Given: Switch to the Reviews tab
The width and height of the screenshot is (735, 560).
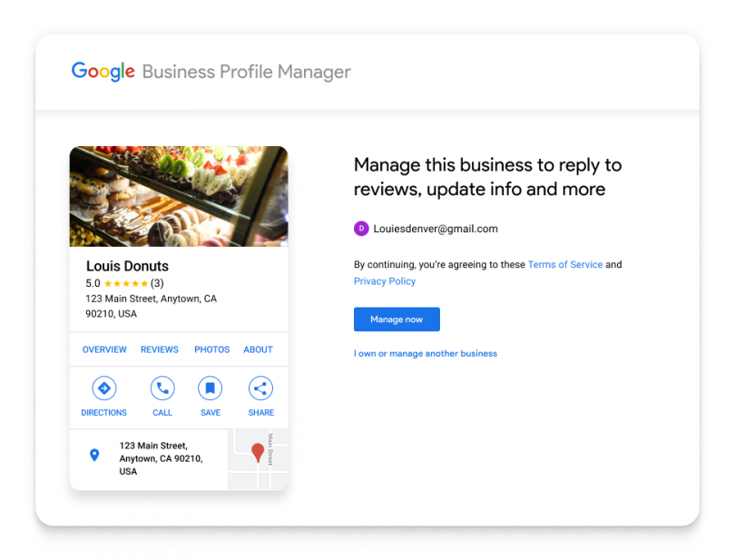Looking at the screenshot, I should point(160,349).
